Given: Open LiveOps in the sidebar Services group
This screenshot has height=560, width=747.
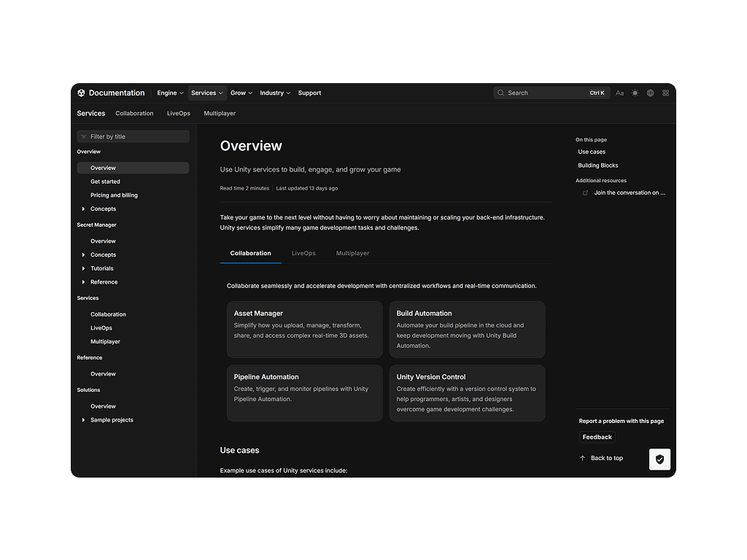Looking at the screenshot, I should coord(101,328).
